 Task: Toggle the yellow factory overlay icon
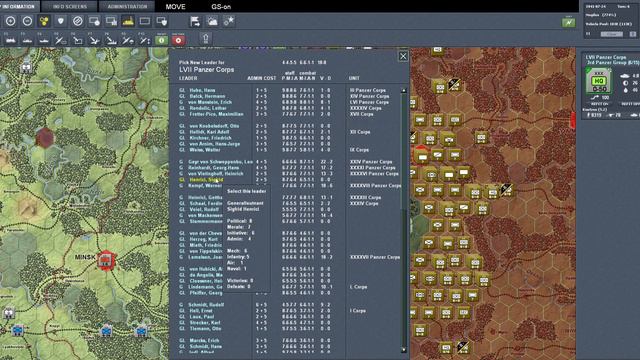[128, 21]
